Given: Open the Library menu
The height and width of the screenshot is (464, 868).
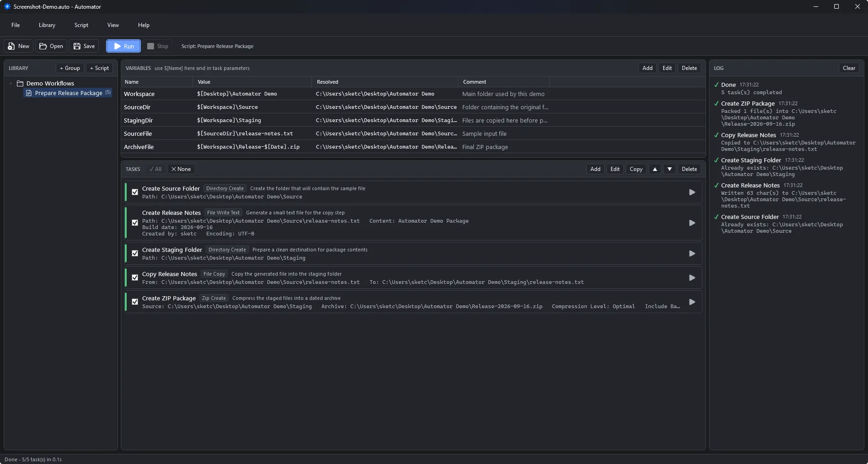Looking at the screenshot, I should 47,25.
